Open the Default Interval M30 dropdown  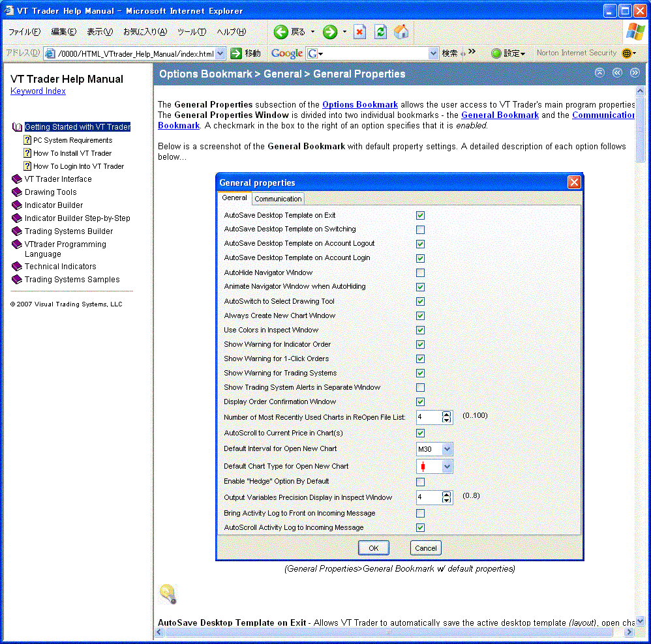point(447,449)
